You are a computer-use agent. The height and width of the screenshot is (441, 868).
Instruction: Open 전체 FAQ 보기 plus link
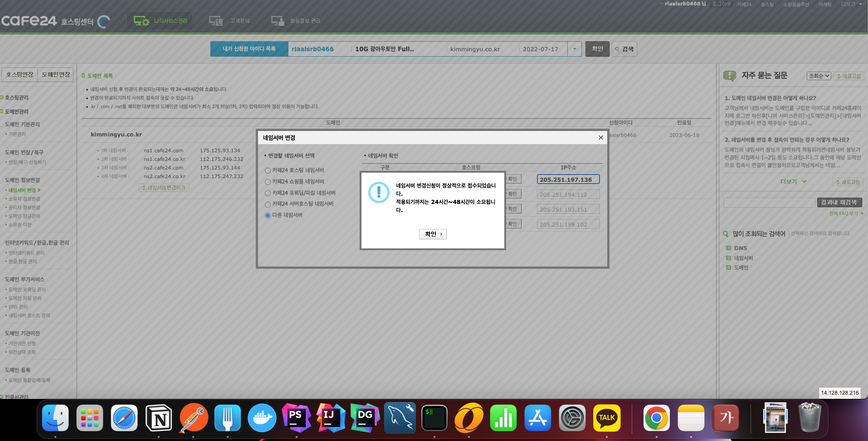[x=846, y=213]
